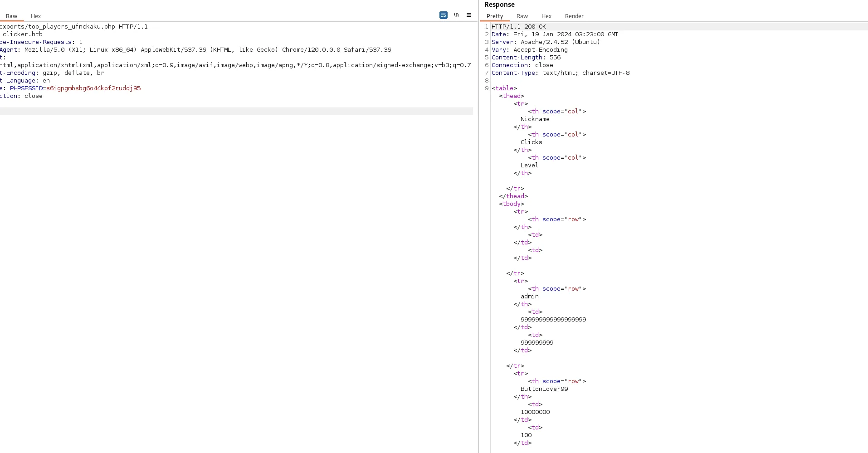
Task: Open the request pane hamburger menu
Action: coord(469,15)
